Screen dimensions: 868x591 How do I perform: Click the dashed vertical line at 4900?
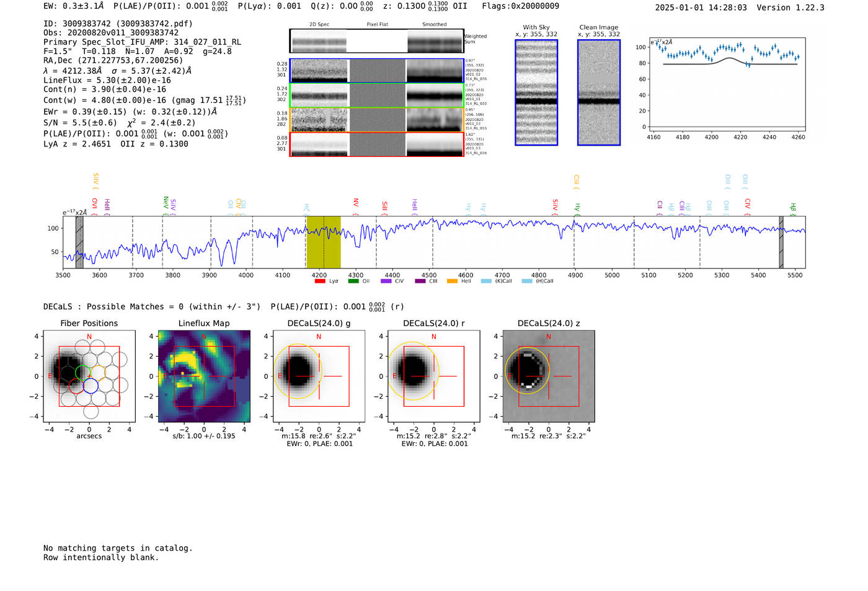coord(574,242)
